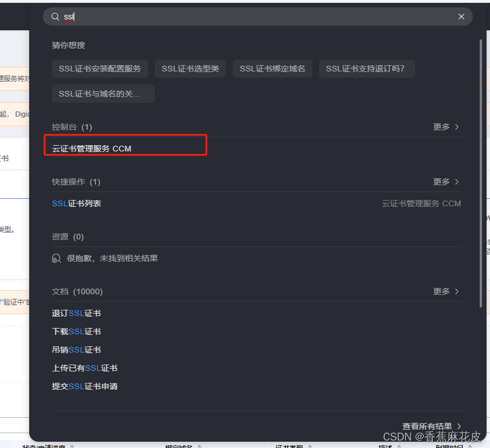Select suggestion 'SSL证书与域名的关…'
Image resolution: width=490 pixels, height=448 pixels.
[x=103, y=94]
